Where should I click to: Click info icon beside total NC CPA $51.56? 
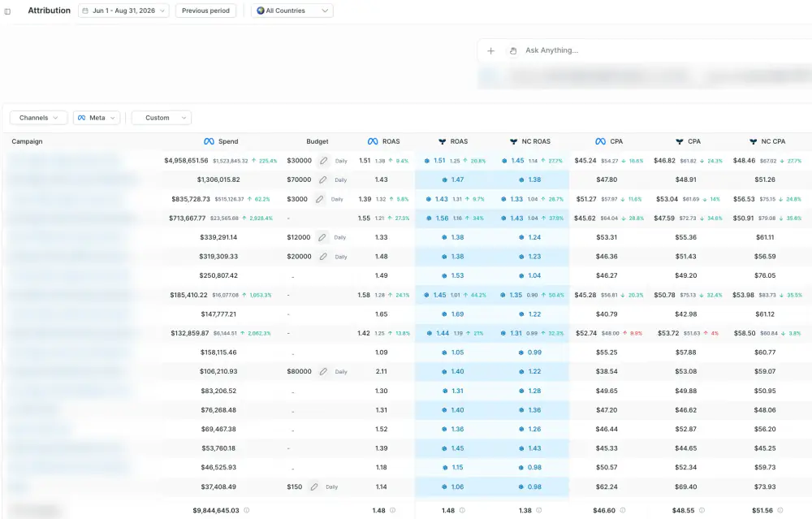(780, 510)
